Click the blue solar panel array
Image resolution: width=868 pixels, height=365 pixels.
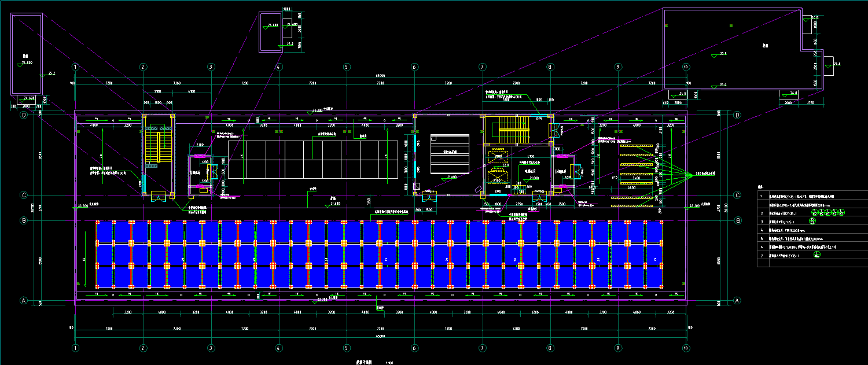coord(380,255)
